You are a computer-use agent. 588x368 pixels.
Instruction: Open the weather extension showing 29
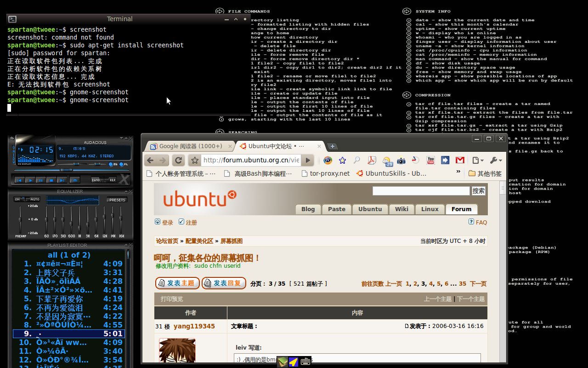388,161
